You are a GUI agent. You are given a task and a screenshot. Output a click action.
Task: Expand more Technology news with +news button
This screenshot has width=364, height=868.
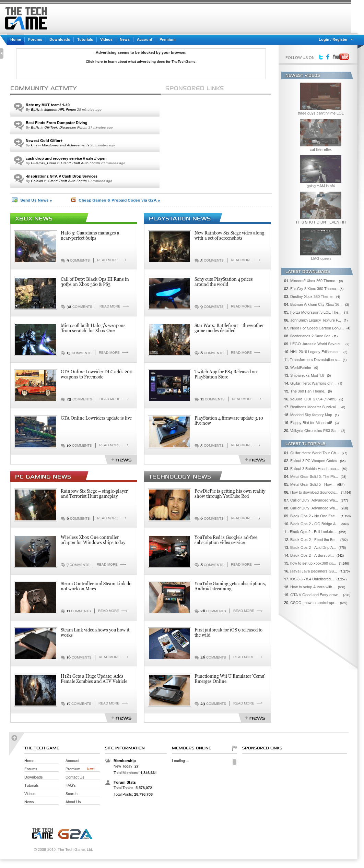[x=255, y=718]
